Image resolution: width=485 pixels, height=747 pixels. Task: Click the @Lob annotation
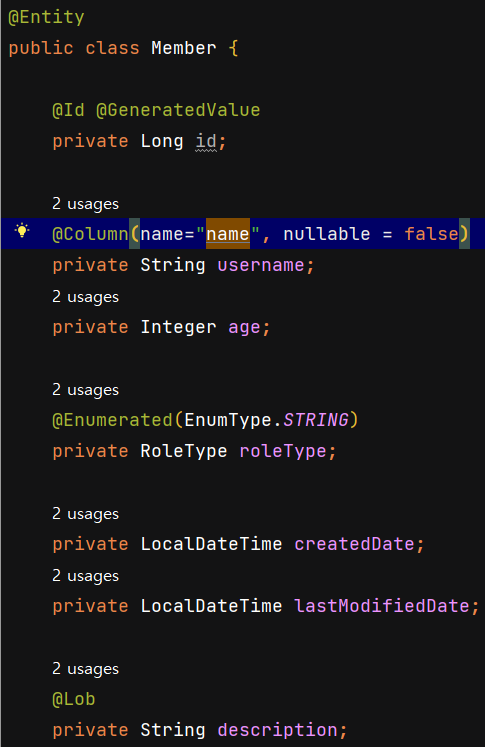tap(74, 699)
